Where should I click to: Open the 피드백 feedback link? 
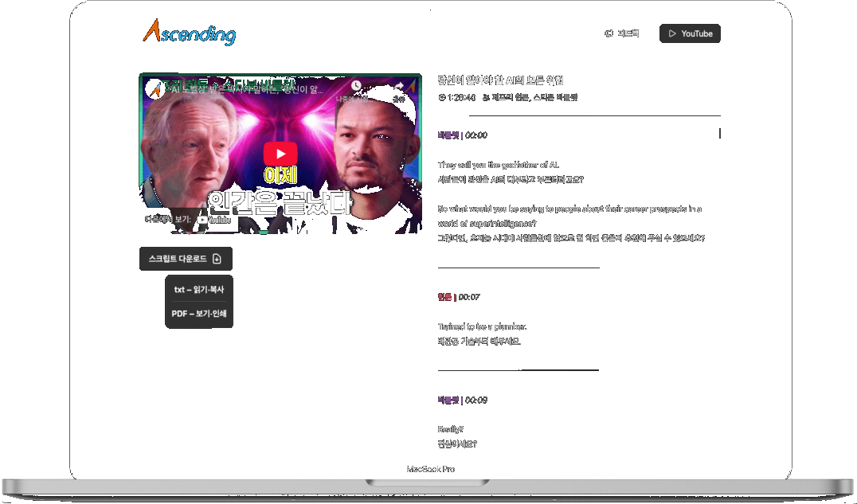[x=628, y=33]
